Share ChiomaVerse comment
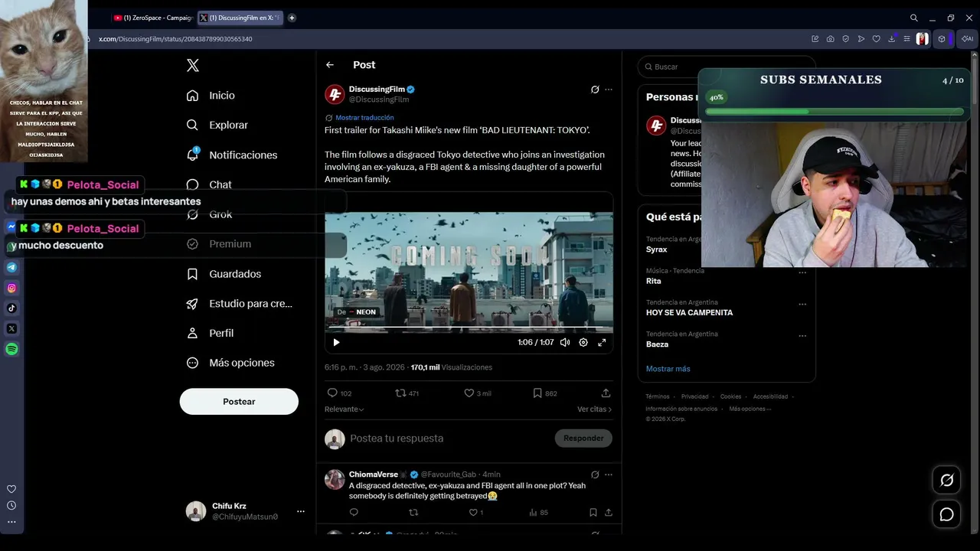The height and width of the screenshot is (551, 980). click(x=609, y=513)
